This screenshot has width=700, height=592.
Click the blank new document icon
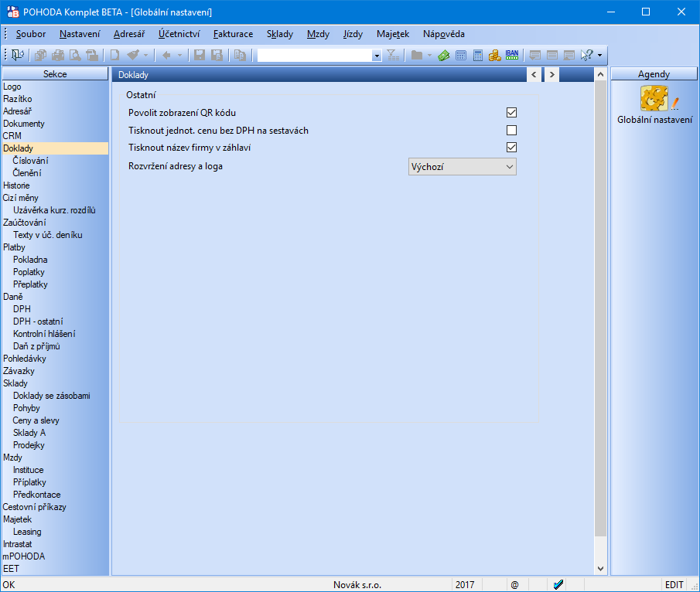(114, 55)
